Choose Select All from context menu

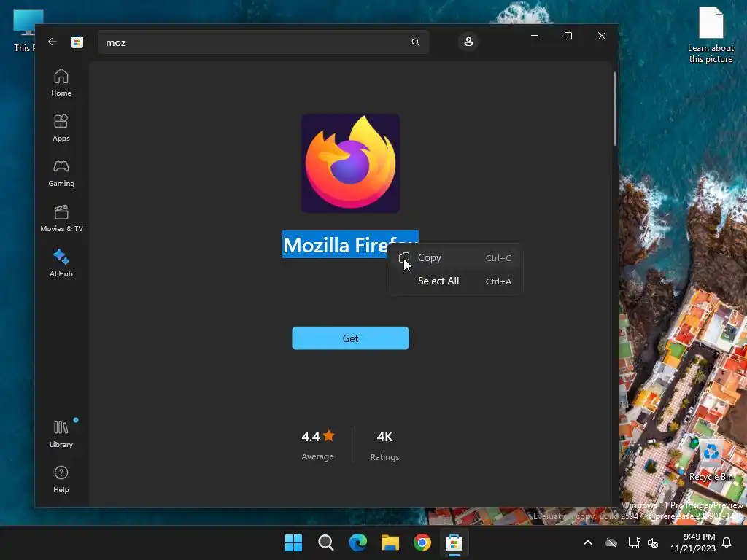[x=455, y=281]
